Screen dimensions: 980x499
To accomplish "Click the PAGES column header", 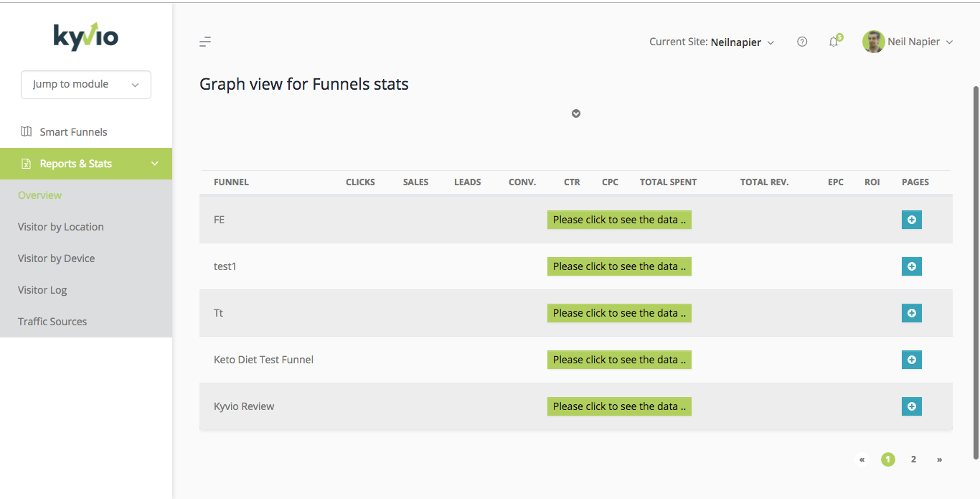I will click(x=915, y=182).
